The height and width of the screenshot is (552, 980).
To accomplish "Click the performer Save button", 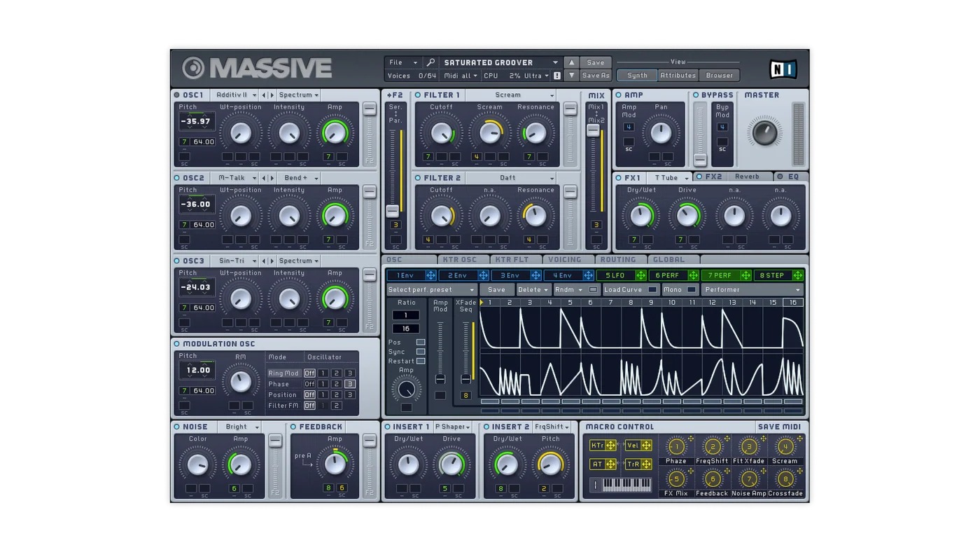I will pos(496,290).
